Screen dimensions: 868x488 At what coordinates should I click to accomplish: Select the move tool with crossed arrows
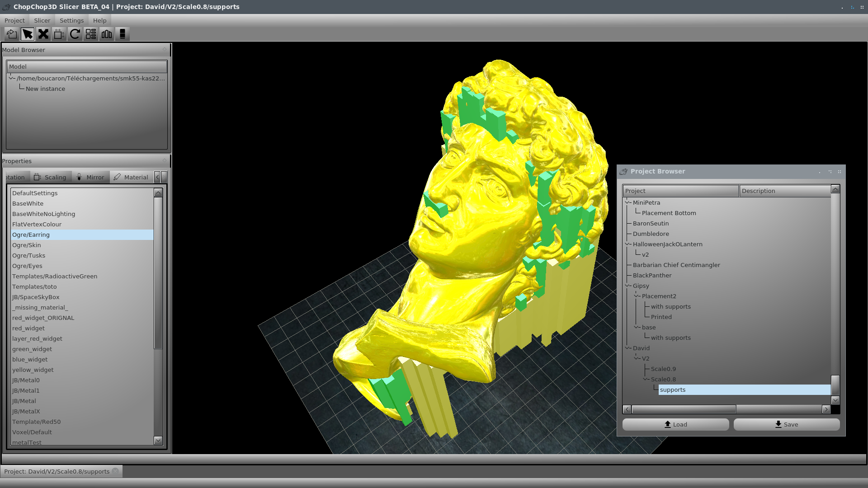pyautogui.click(x=43, y=34)
